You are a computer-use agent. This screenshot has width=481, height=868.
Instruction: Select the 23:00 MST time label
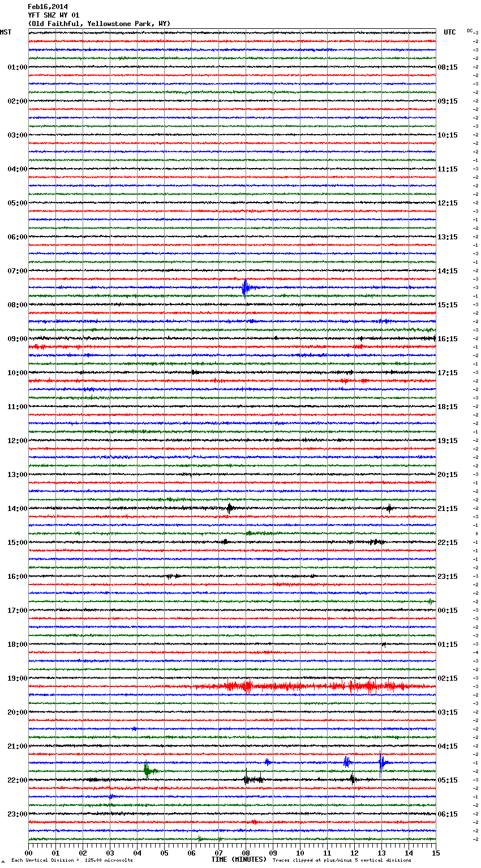tap(17, 814)
